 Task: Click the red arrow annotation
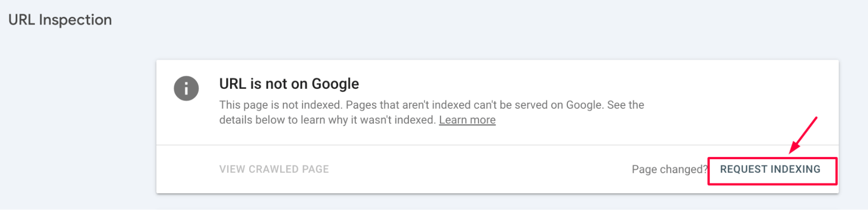pyautogui.click(x=803, y=135)
